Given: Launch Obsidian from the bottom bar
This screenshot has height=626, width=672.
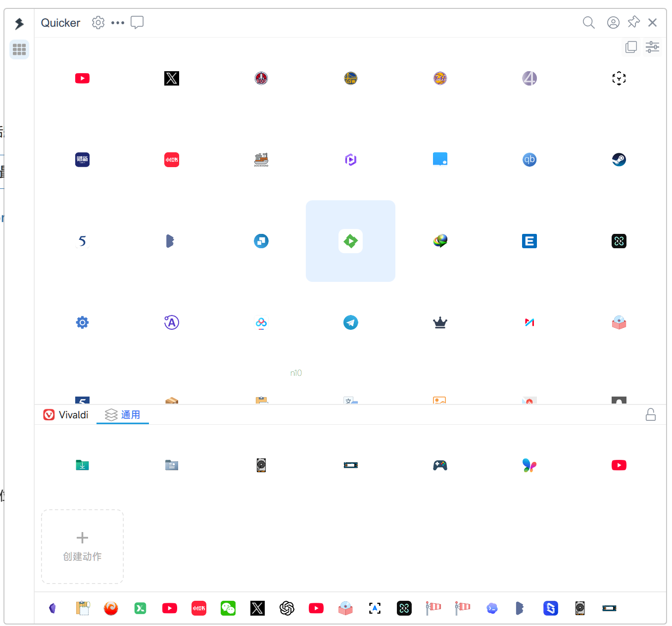Looking at the screenshot, I should [52, 608].
